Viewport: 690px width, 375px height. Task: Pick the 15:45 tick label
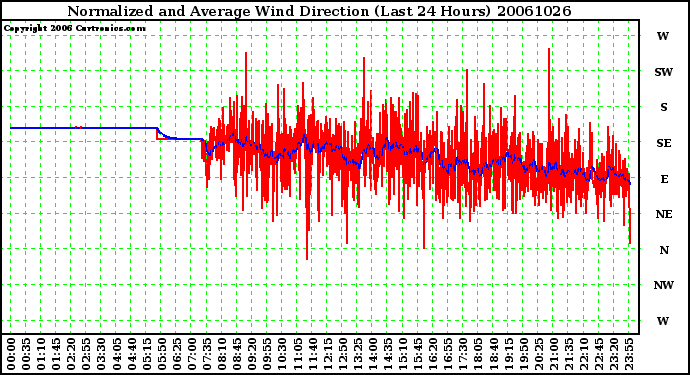(418, 355)
